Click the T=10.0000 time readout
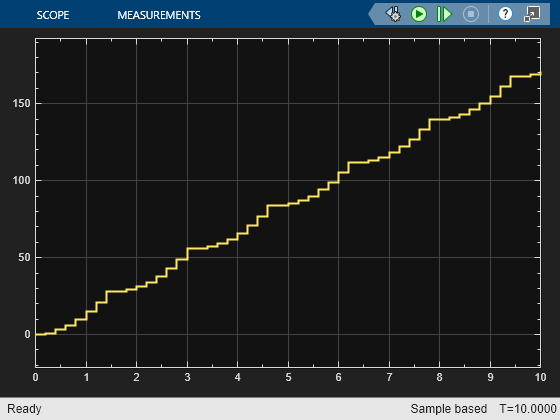 (528, 409)
